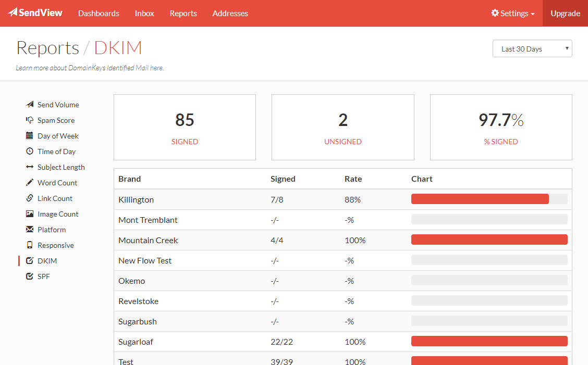
Task: Click the 22/22 signed value
Action: [281, 342]
